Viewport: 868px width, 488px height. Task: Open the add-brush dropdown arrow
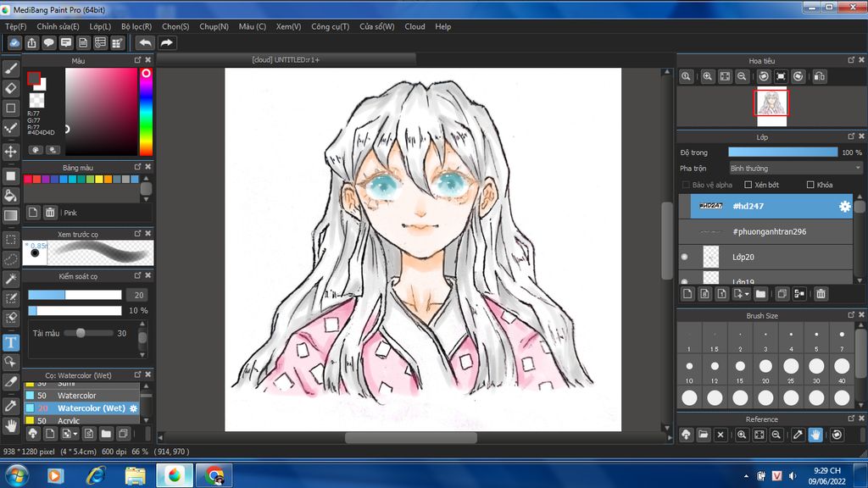pyautogui.click(x=75, y=434)
